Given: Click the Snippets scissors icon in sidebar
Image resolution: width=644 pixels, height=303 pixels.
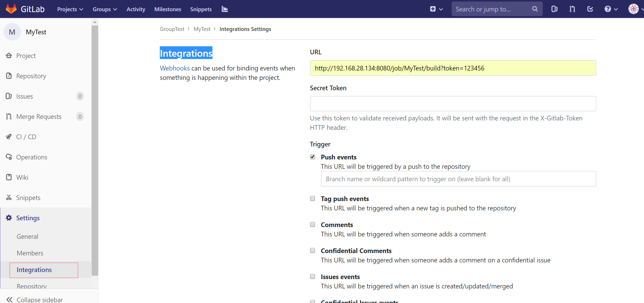Looking at the screenshot, I should pyautogui.click(x=9, y=197).
